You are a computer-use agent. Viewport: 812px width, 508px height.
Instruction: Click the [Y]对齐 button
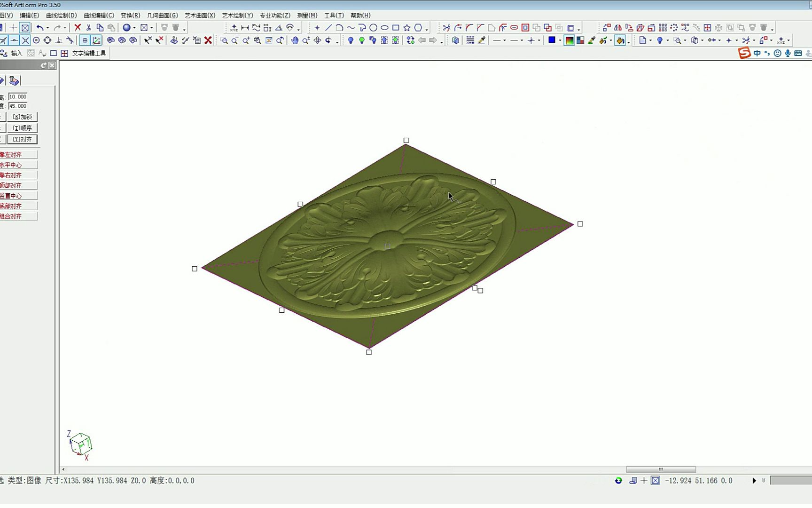[23, 139]
